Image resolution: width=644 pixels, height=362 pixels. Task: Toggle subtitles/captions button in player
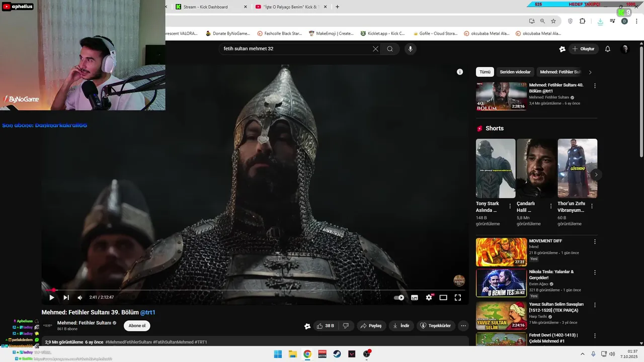(x=415, y=298)
